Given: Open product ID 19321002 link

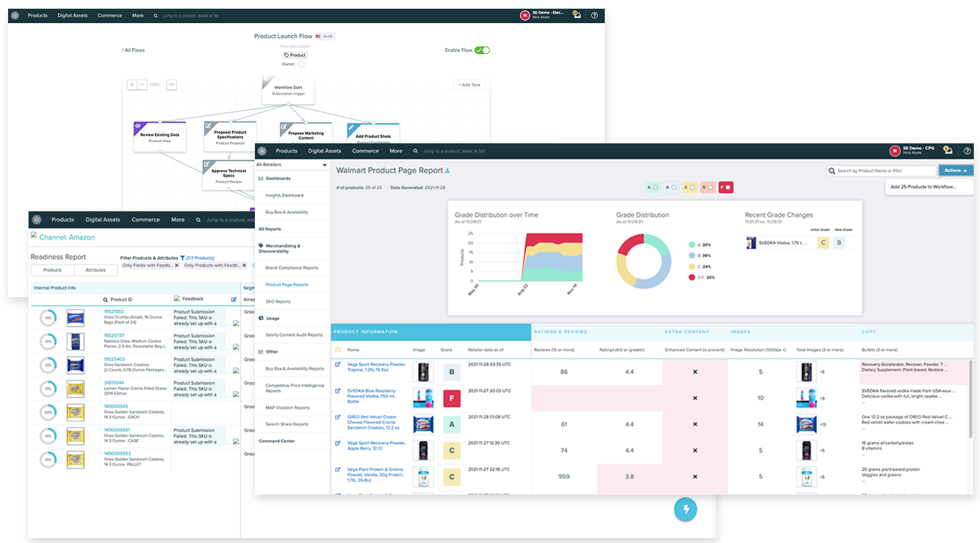Looking at the screenshot, I should click(x=114, y=312).
